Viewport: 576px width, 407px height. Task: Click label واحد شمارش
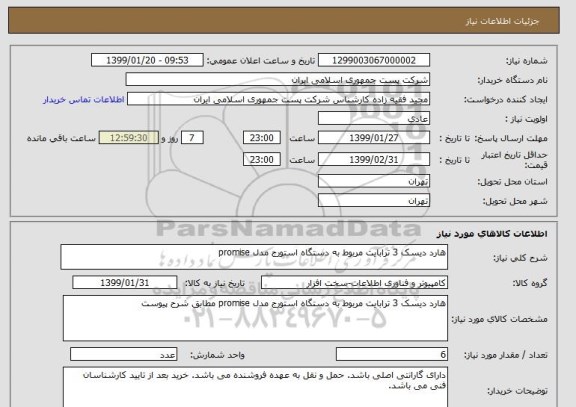[x=217, y=355]
